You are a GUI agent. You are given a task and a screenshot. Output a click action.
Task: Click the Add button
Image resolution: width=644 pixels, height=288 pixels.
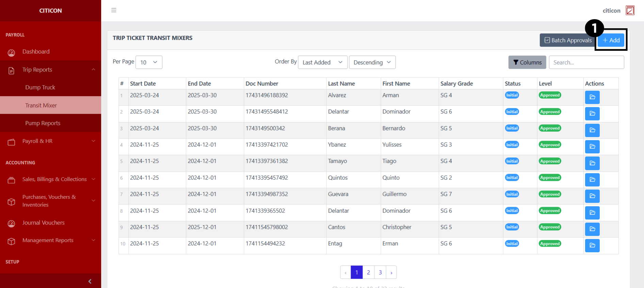pos(611,40)
